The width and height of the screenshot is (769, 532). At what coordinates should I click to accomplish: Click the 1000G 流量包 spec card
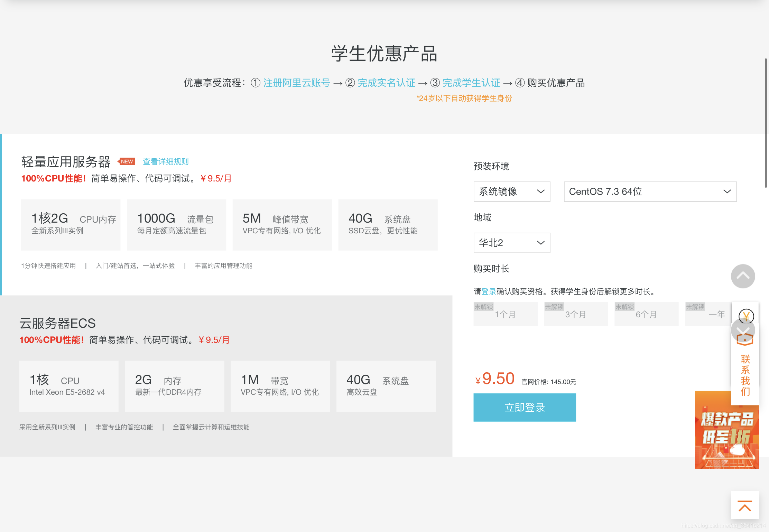click(176, 225)
